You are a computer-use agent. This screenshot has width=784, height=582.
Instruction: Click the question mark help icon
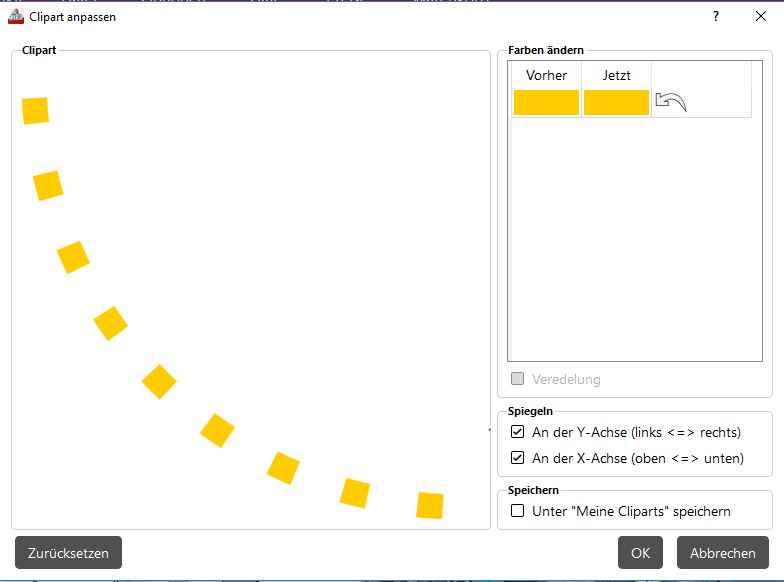click(716, 17)
